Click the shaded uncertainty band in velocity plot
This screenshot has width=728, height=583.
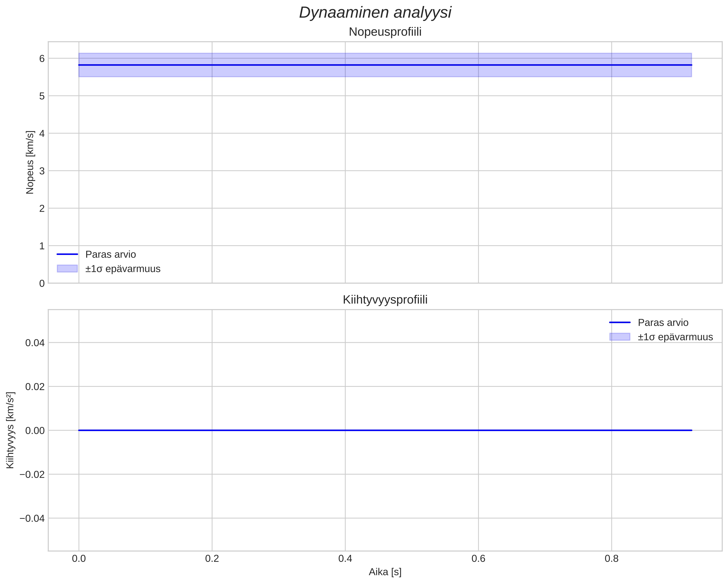tap(385, 71)
